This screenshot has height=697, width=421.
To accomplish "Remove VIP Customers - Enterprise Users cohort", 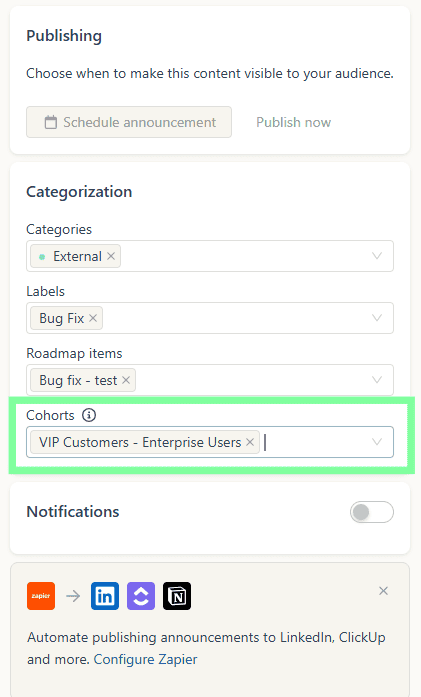I will [250, 442].
